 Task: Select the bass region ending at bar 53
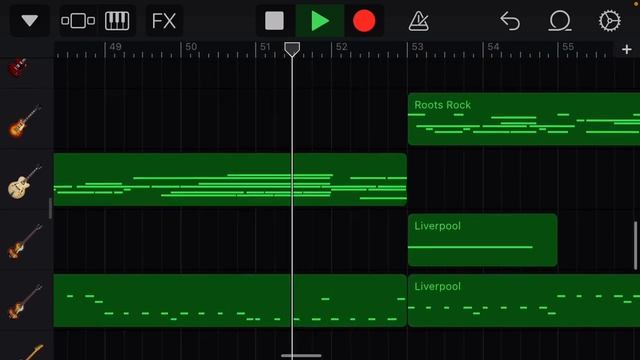[x=230, y=300]
